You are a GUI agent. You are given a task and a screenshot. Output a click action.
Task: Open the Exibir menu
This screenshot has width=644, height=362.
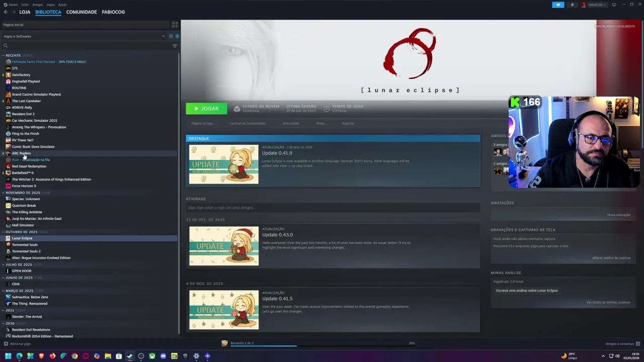coord(25,5)
